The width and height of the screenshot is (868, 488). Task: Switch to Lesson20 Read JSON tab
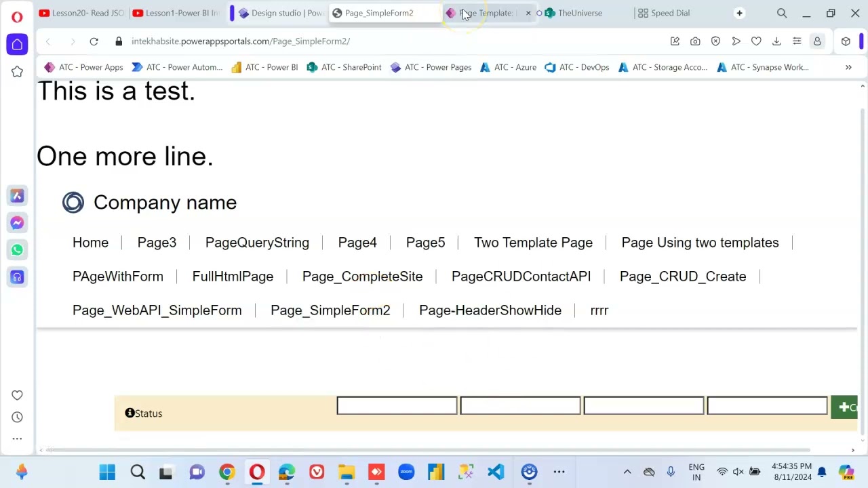pyautogui.click(x=81, y=13)
